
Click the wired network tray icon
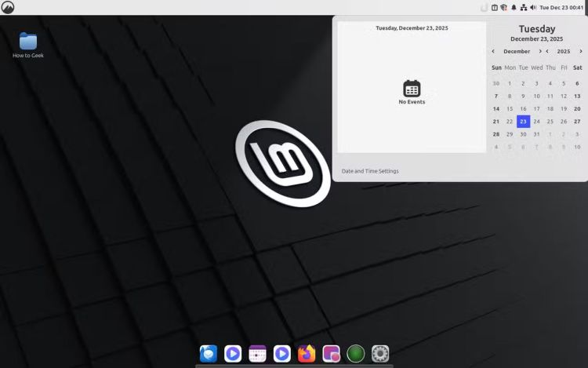[524, 7]
